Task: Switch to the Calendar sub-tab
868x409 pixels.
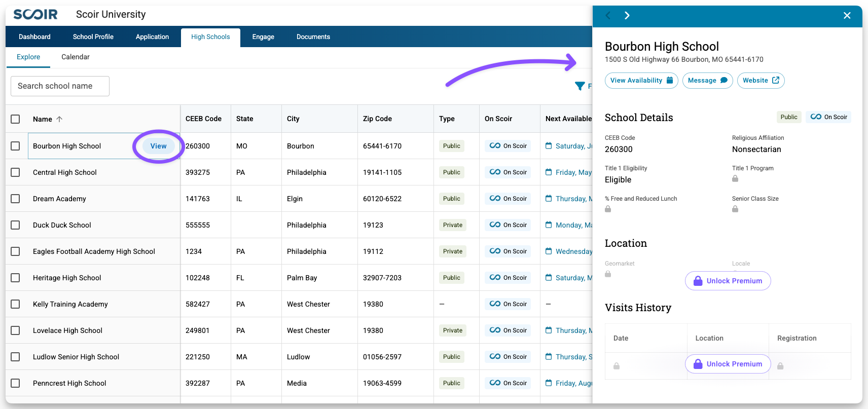Action: click(76, 57)
